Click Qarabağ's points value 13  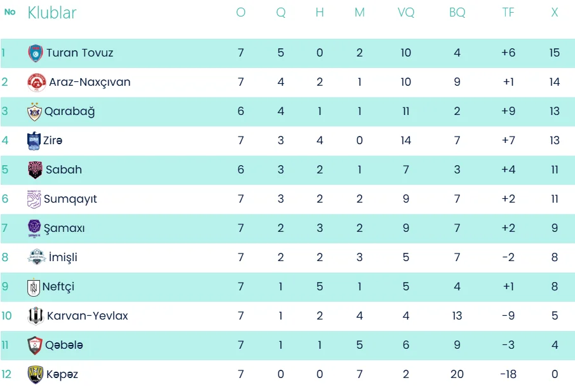point(555,111)
